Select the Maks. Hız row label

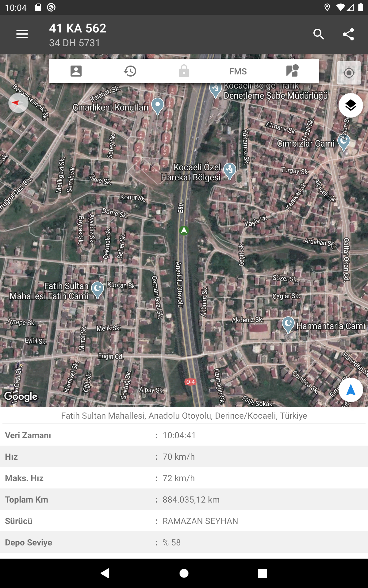(24, 478)
